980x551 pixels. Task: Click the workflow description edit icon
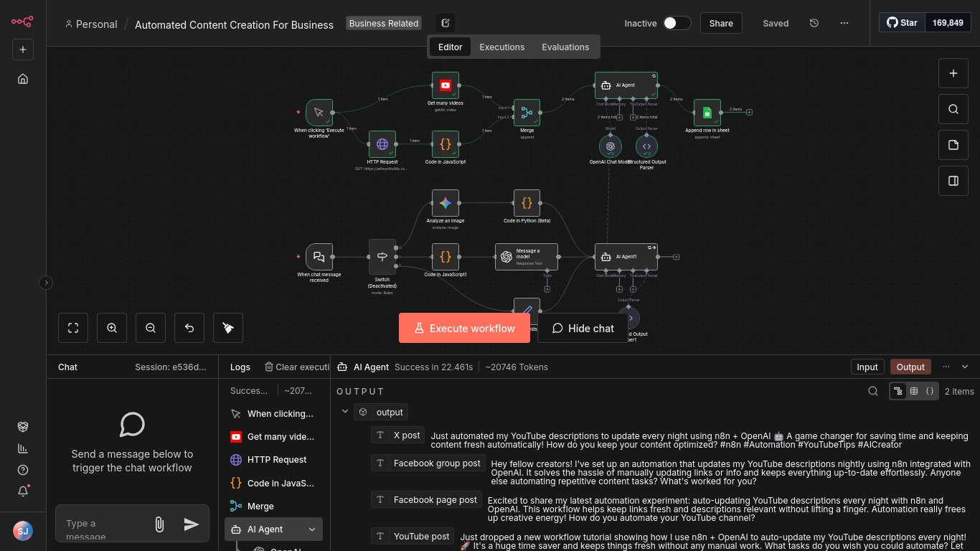click(x=446, y=23)
